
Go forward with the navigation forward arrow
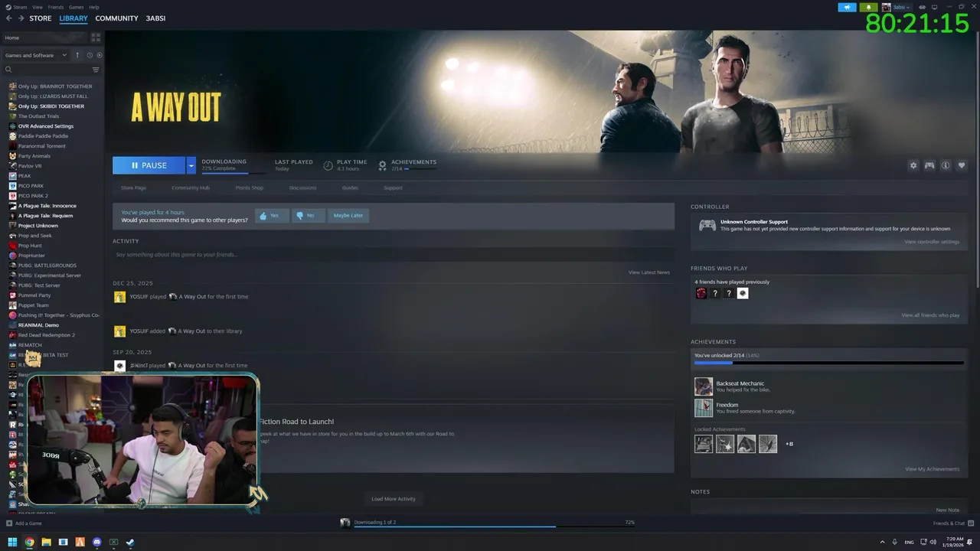(21, 18)
